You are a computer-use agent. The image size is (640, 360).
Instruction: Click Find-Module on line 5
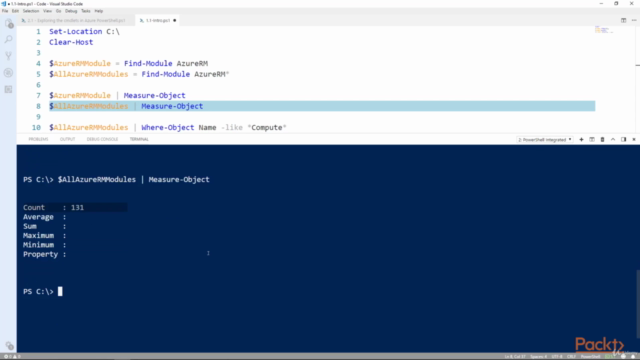(166, 74)
